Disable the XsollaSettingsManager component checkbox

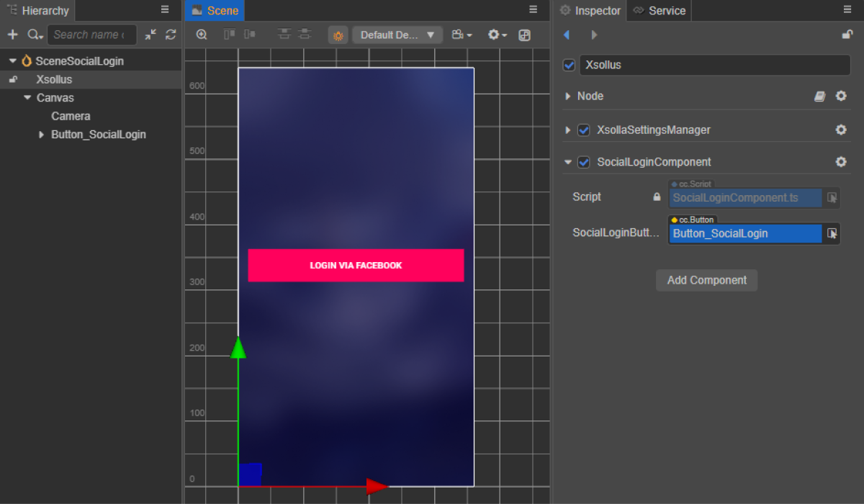[584, 130]
